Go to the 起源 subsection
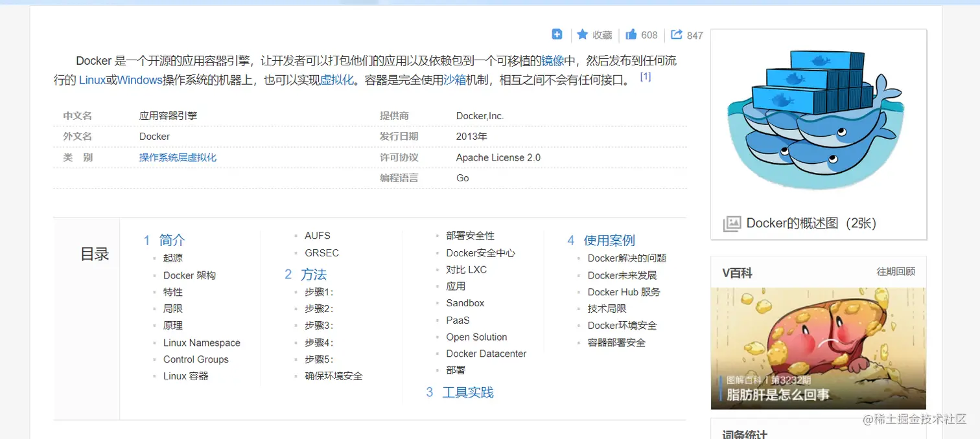 (x=173, y=258)
